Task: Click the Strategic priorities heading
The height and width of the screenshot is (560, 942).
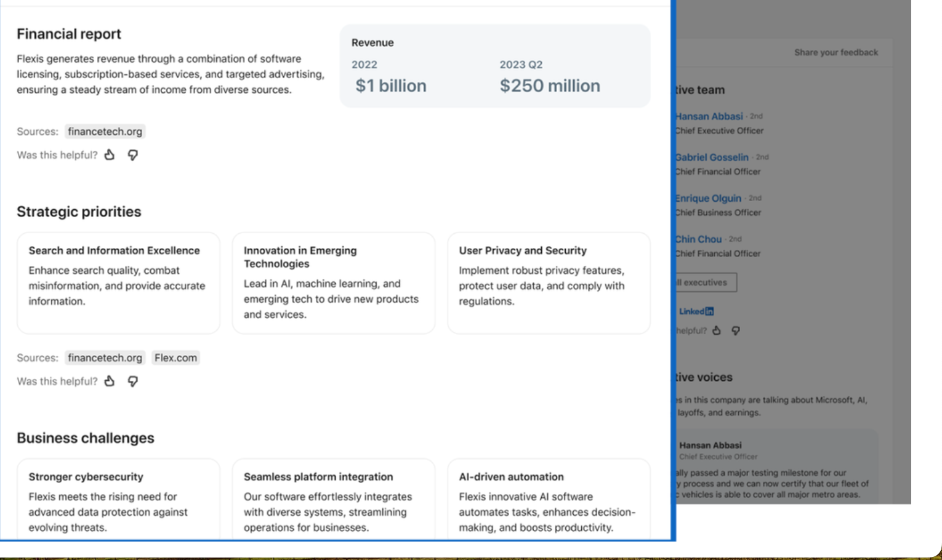Action: [79, 212]
